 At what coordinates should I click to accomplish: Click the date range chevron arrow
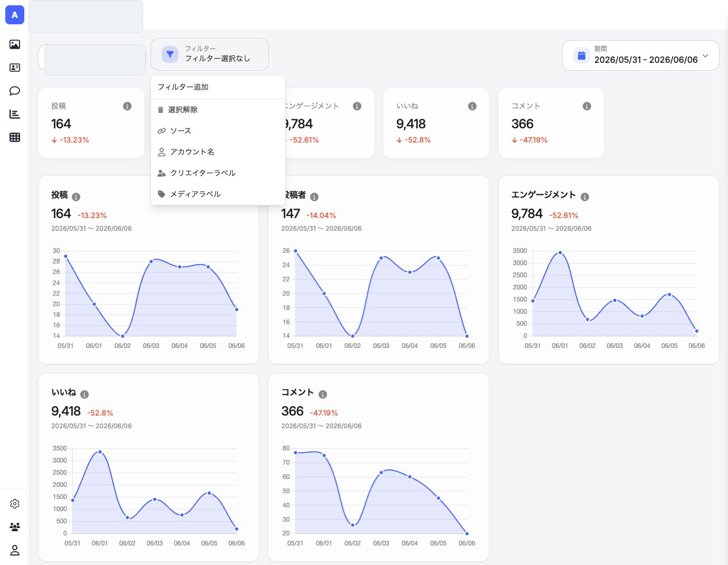[x=705, y=55]
